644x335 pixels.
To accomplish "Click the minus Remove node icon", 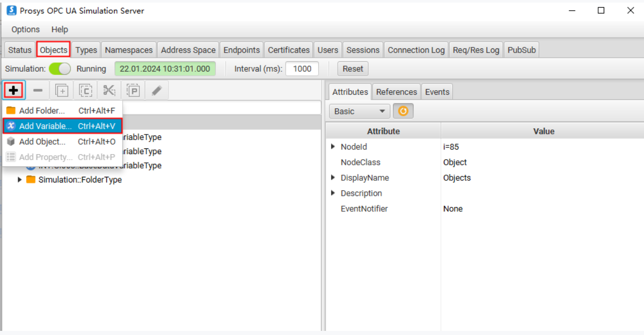I will click(38, 91).
